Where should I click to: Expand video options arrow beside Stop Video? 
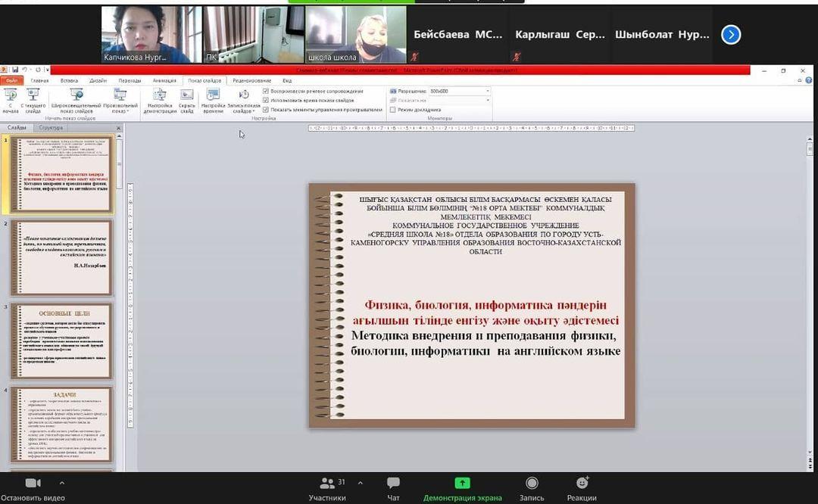(61, 483)
